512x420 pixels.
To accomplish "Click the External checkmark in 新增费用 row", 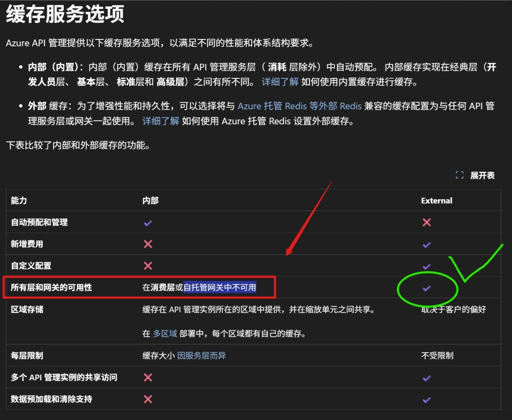I will pyautogui.click(x=427, y=245).
